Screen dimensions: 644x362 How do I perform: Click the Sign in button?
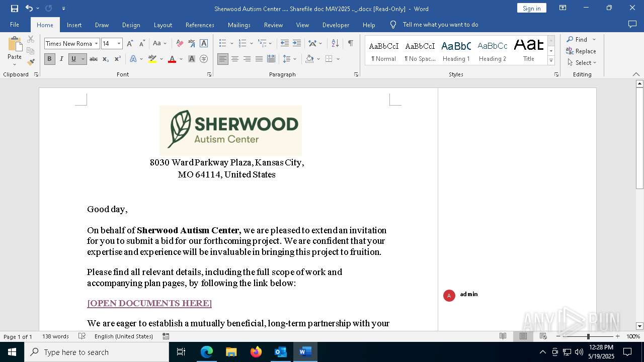pos(532,8)
